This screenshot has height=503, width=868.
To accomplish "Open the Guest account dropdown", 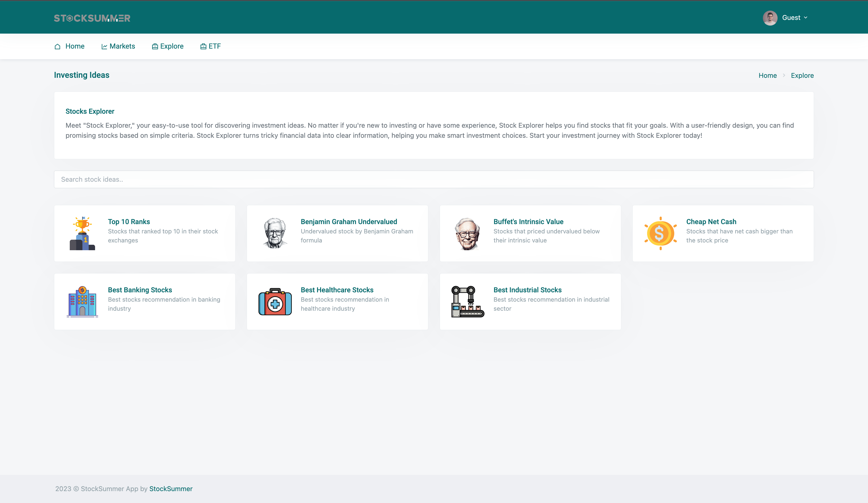I will pyautogui.click(x=795, y=18).
